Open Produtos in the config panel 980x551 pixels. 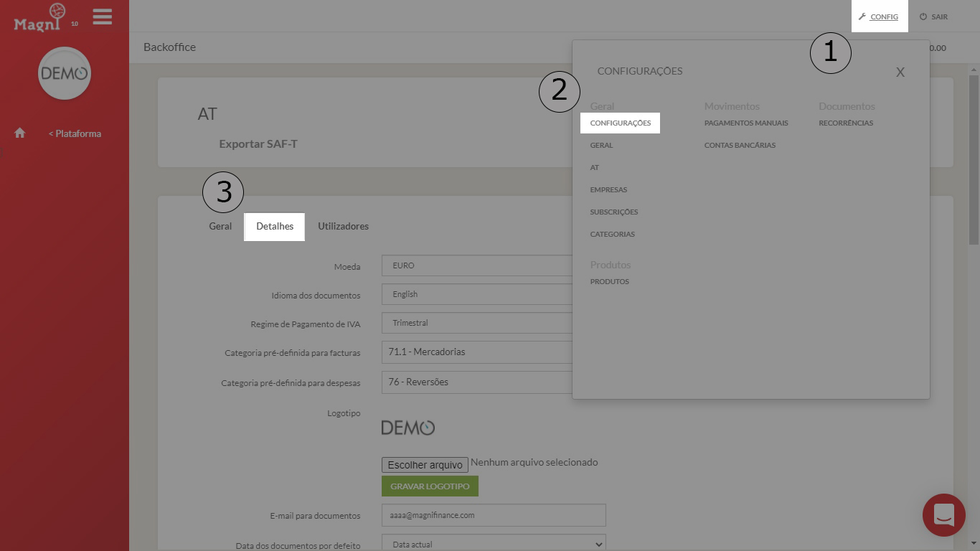pyautogui.click(x=609, y=281)
